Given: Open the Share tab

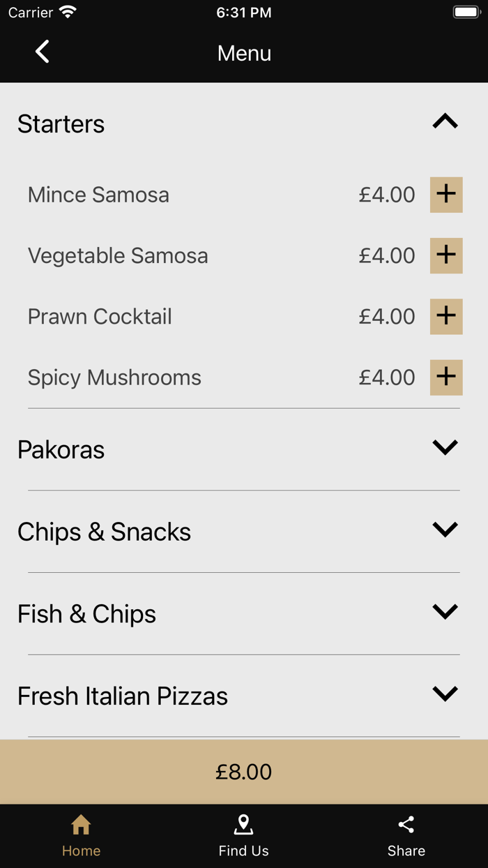Looking at the screenshot, I should pyautogui.click(x=406, y=835).
